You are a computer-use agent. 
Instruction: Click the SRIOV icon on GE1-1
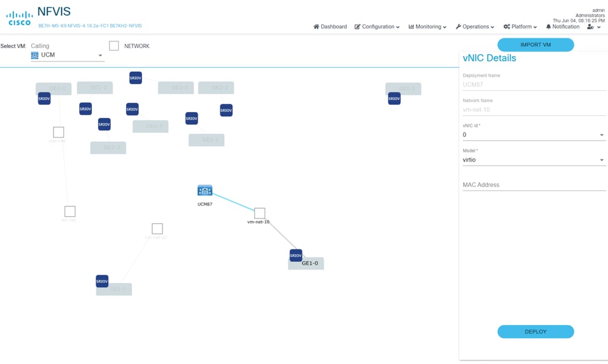pos(102,281)
